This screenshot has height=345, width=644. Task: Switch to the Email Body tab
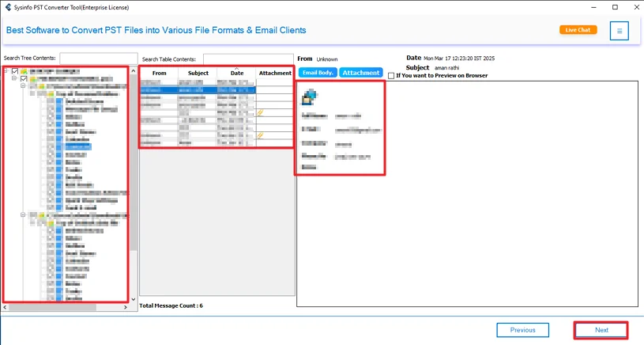click(318, 72)
